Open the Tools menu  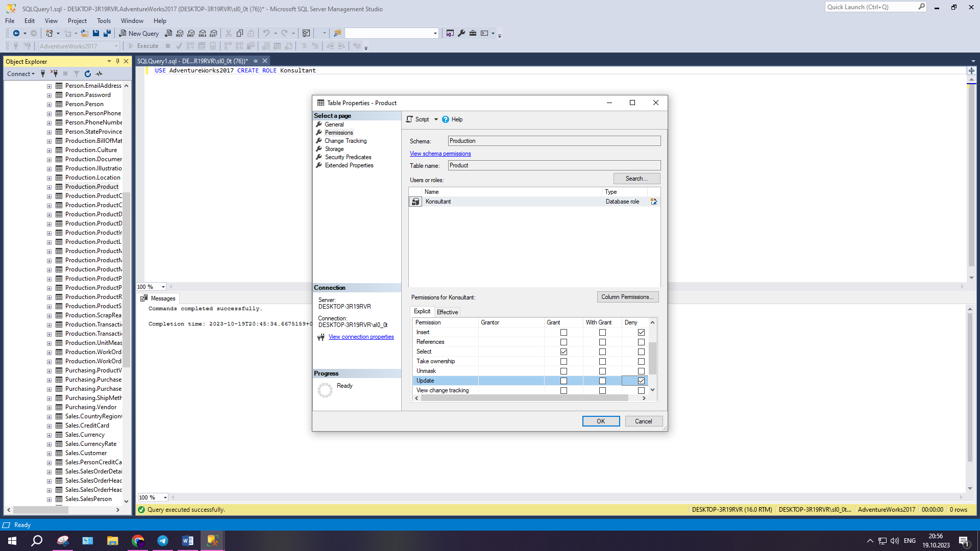coord(104,21)
